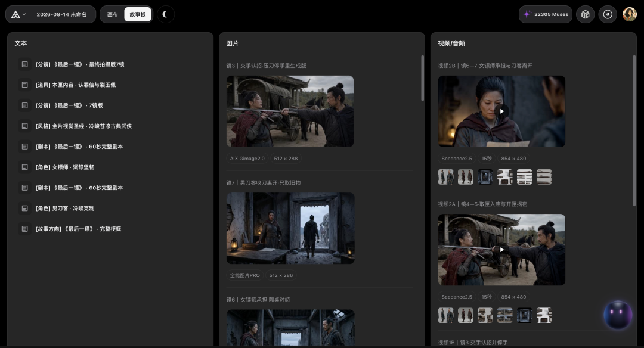This screenshot has width=644, height=348.
Task: Click the 512 × 288 size tag
Action: [286, 159]
